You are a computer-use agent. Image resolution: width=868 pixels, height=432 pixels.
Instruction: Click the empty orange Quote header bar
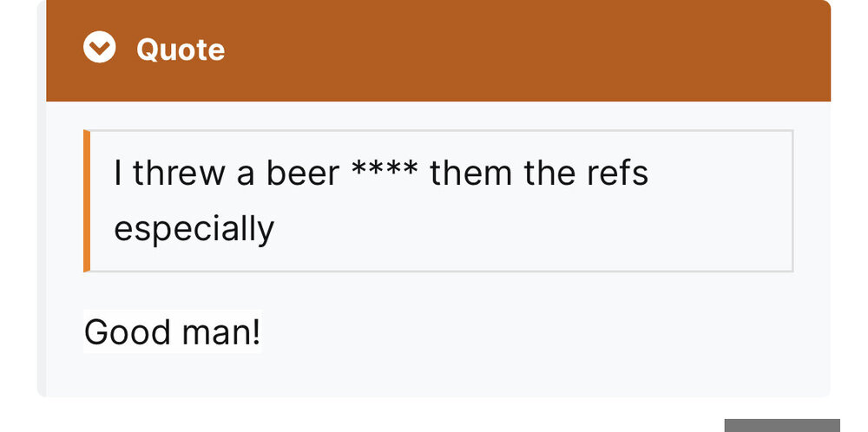tap(521, 49)
